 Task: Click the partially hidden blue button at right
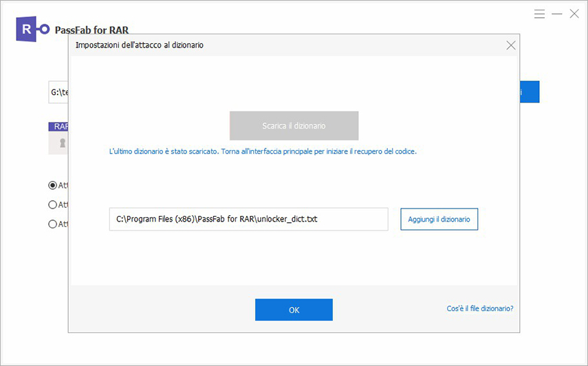click(530, 92)
